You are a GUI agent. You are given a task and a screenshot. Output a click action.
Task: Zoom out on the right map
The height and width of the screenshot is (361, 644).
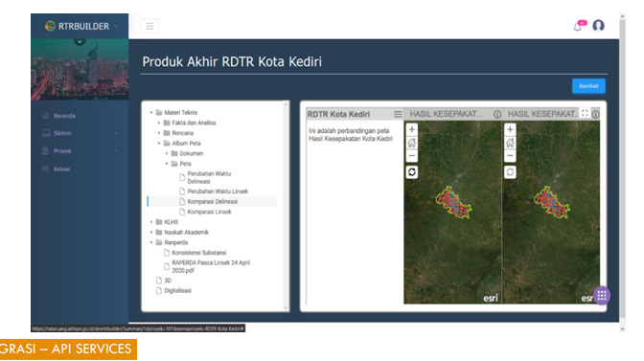pos(510,156)
